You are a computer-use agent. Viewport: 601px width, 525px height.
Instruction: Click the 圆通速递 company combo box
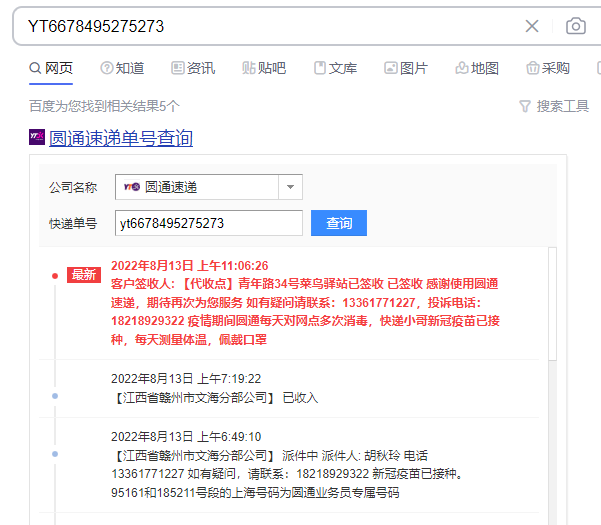pos(209,187)
